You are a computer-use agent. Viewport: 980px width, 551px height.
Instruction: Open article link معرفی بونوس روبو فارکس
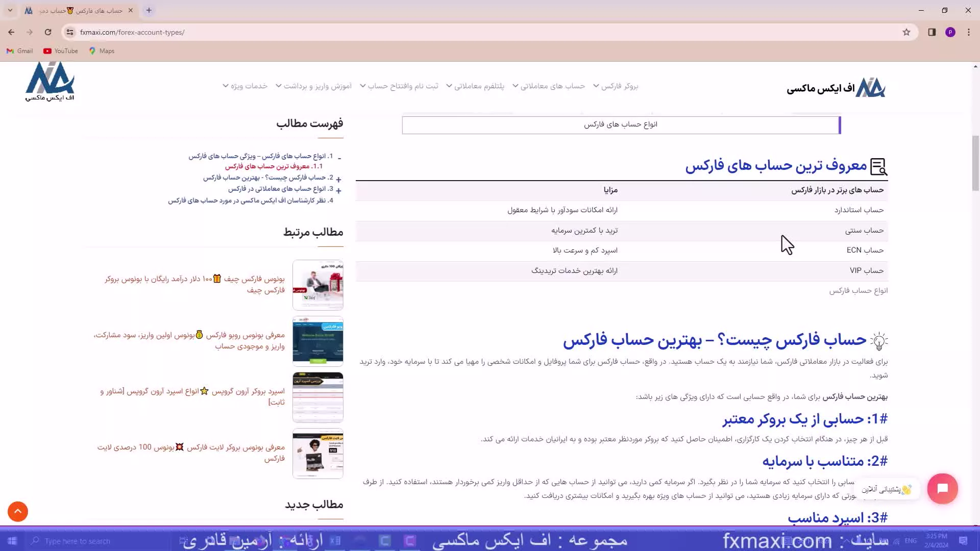point(189,340)
